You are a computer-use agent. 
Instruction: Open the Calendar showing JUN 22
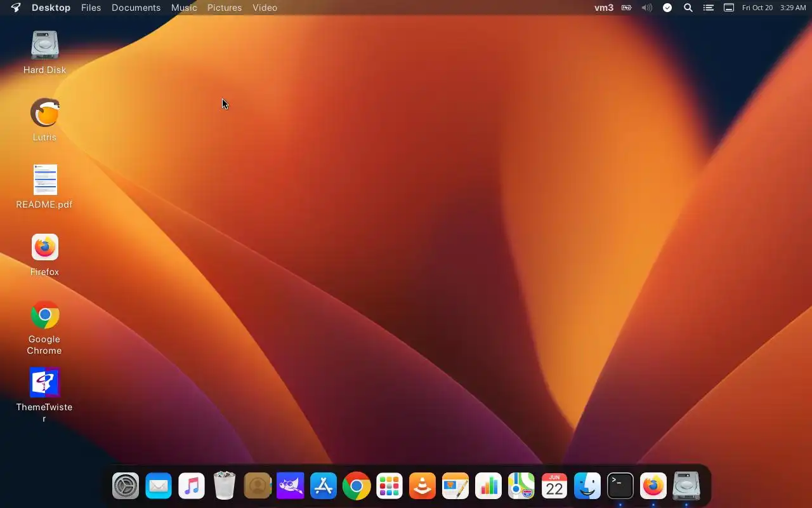coord(554,486)
